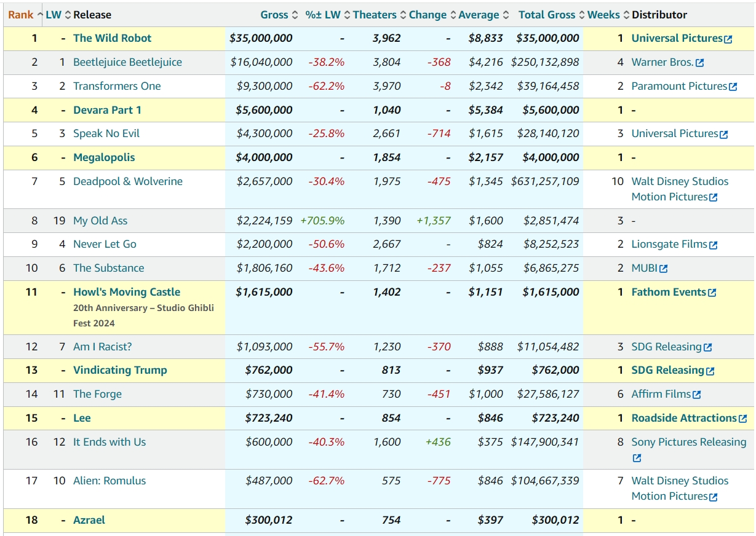Open external link icon beside Warner Bros.
This screenshot has width=756, height=536.
pyautogui.click(x=699, y=63)
